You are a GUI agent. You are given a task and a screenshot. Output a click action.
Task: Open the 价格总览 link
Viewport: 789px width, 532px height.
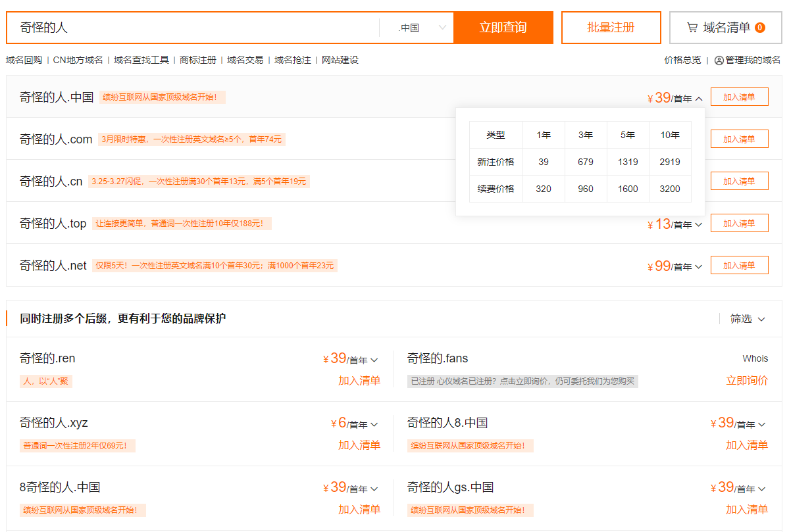[682, 60]
